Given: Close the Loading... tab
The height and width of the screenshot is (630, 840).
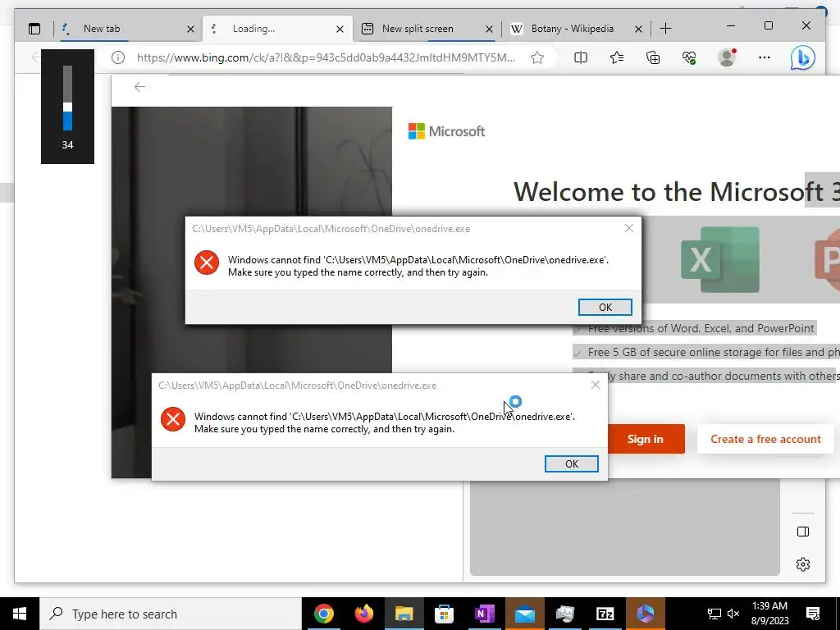Looking at the screenshot, I should [340, 29].
